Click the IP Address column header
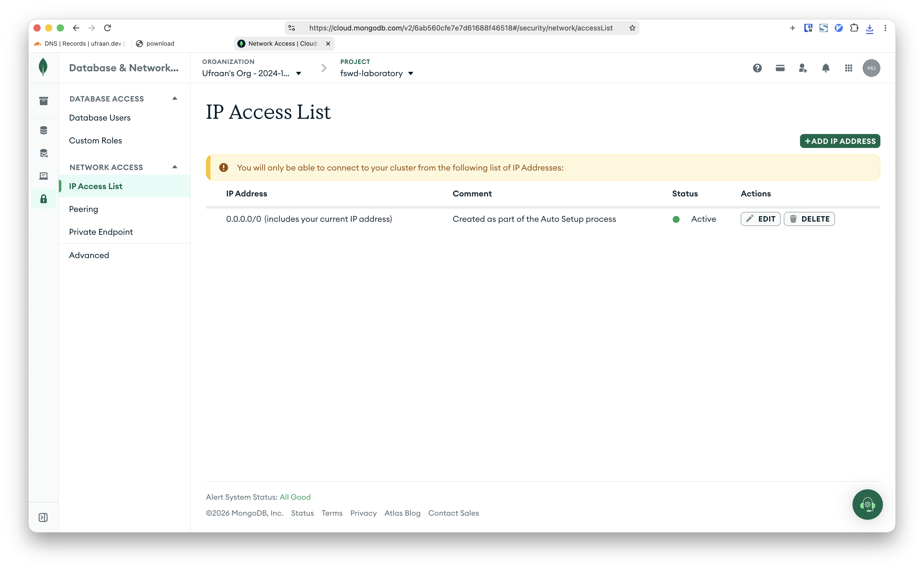 [x=246, y=193]
